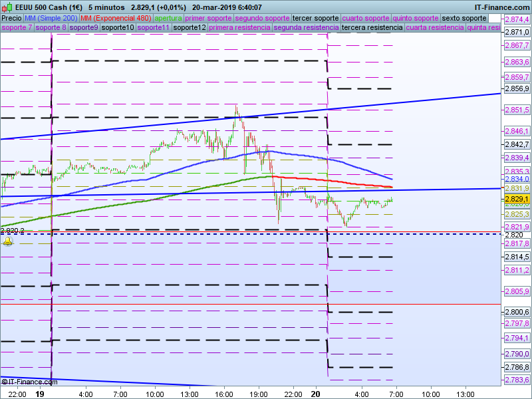
Task: Click the soporte10 label
Action: click(118, 27)
